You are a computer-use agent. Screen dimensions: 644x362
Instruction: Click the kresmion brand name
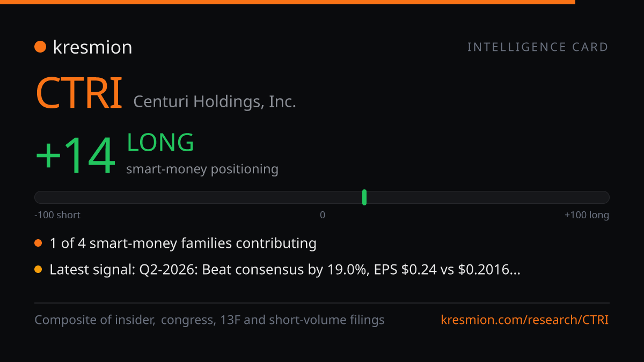pos(92,47)
